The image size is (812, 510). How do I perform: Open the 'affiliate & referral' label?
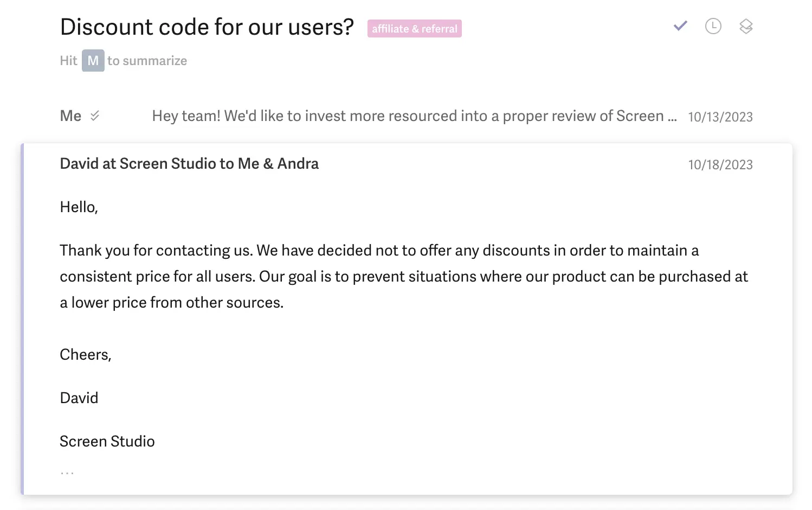click(x=414, y=29)
